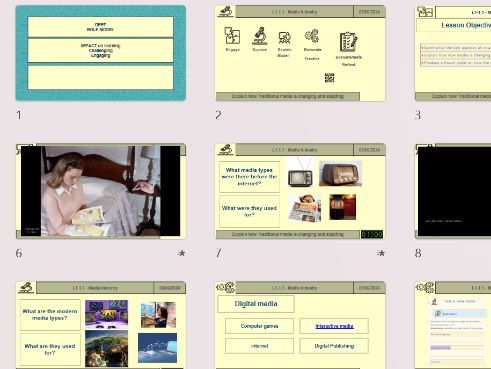Viewport: 491px width, 369px height.
Task: Select the modern media types slide thumbnail
Action: point(101,325)
